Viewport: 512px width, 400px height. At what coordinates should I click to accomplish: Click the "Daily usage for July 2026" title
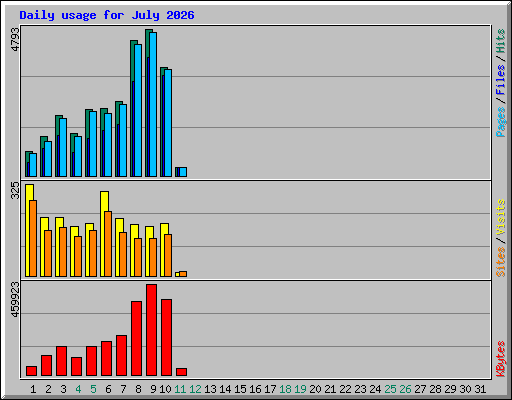click(107, 15)
